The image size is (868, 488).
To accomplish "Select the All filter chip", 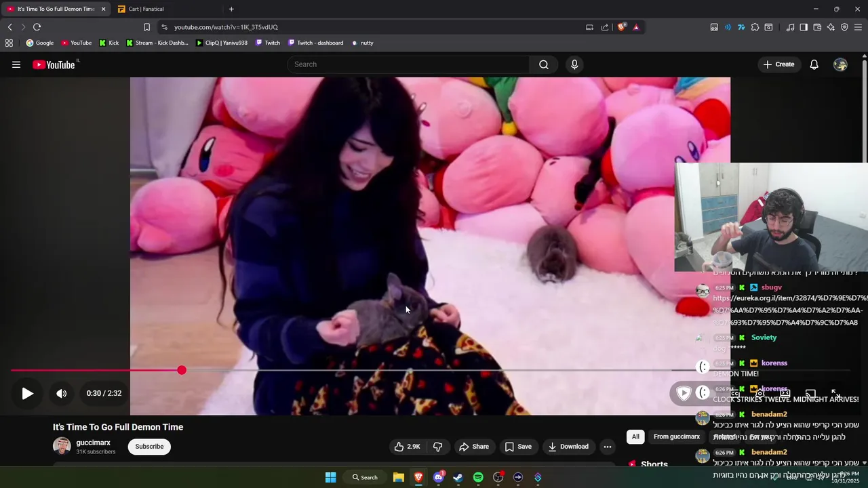I will pyautogui.click(x=635, y=436).
